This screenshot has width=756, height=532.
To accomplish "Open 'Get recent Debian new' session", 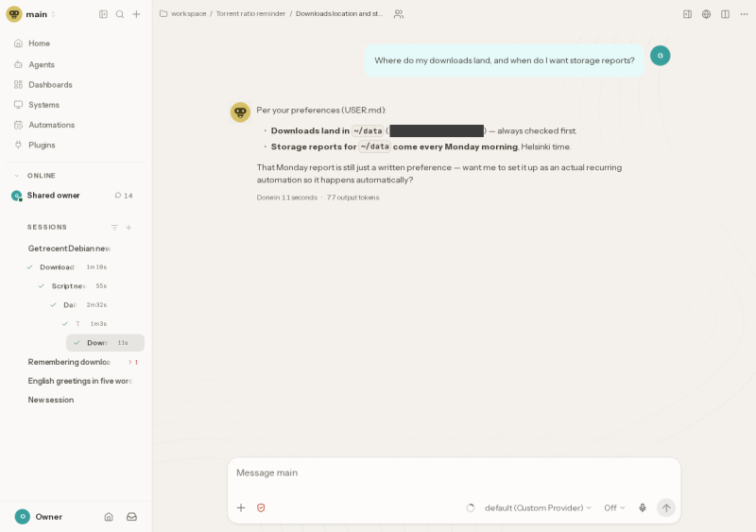I will click(69, 249).
